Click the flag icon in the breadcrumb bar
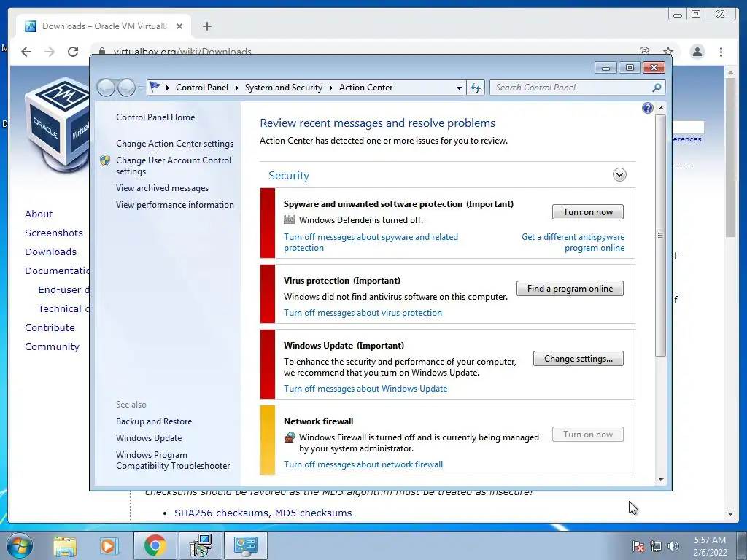 155,87
